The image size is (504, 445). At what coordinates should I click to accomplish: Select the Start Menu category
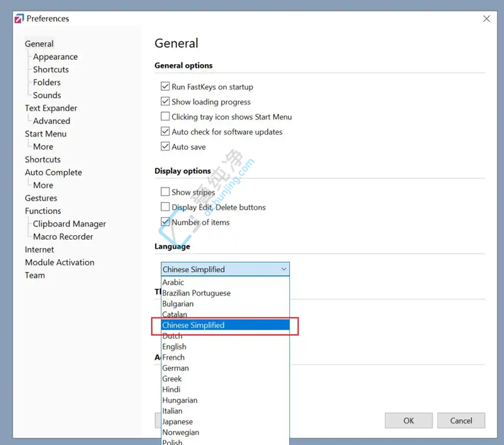point(45,134)
